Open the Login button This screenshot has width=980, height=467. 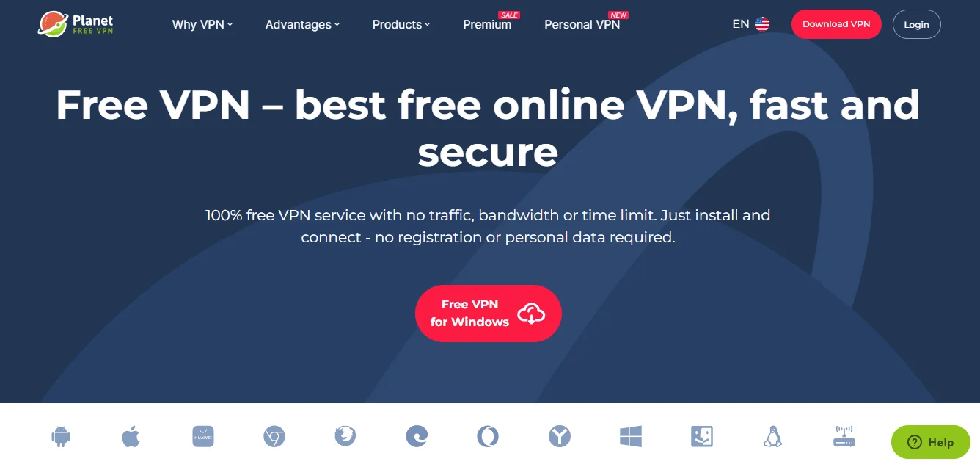[x=916, y=24]
